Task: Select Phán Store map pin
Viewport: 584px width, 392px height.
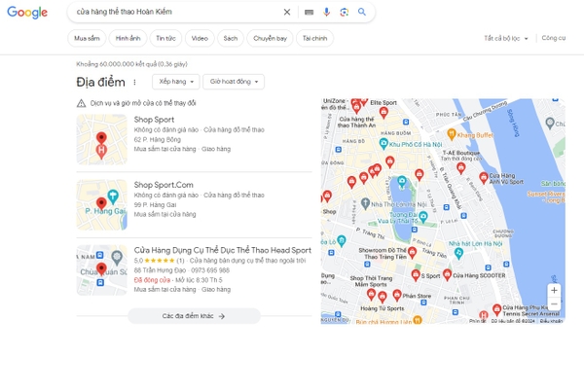Action: click(397, 295)
